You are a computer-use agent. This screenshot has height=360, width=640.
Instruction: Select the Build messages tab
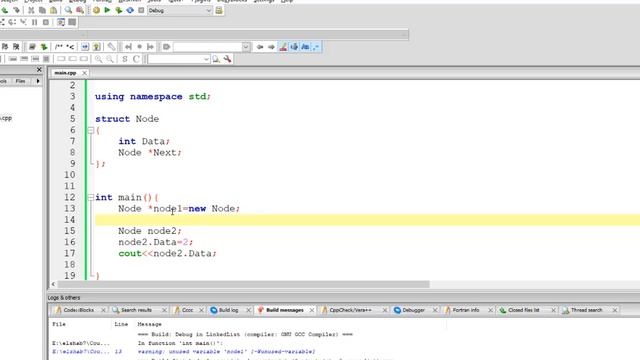[x=284, y=310]
